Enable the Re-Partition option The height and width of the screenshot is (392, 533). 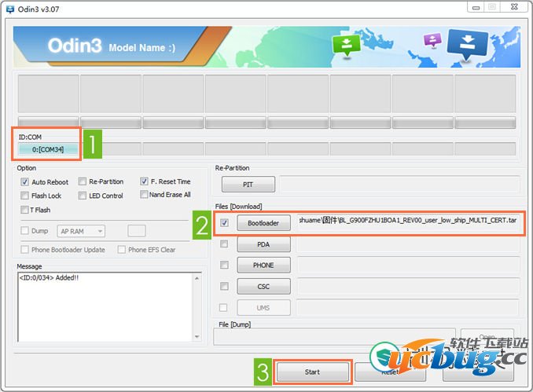click(83, 181)
